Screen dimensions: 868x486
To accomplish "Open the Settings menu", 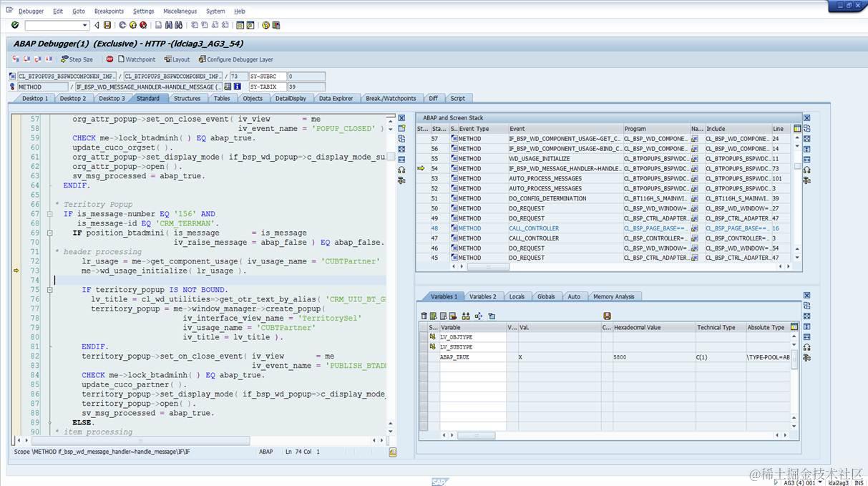I will pyautogui.click(x=143, y=11).
